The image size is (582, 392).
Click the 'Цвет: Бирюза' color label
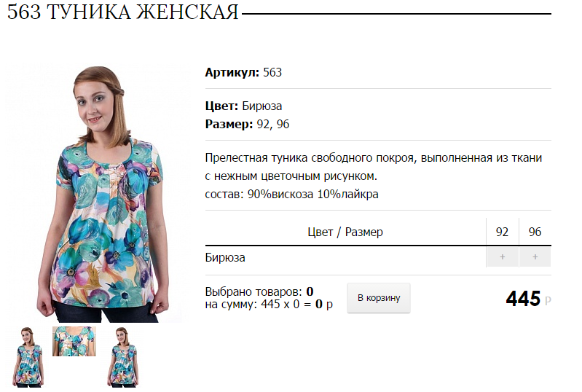[243, 106]
